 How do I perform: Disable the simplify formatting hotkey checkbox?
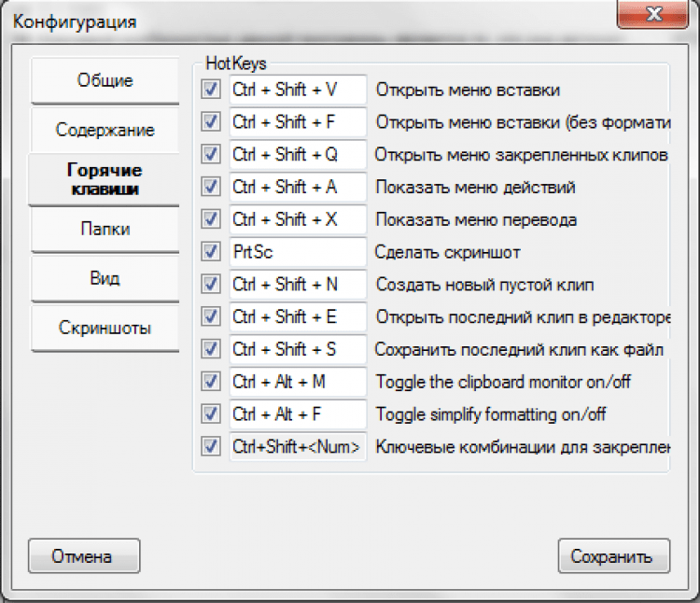tap(211, 414)
